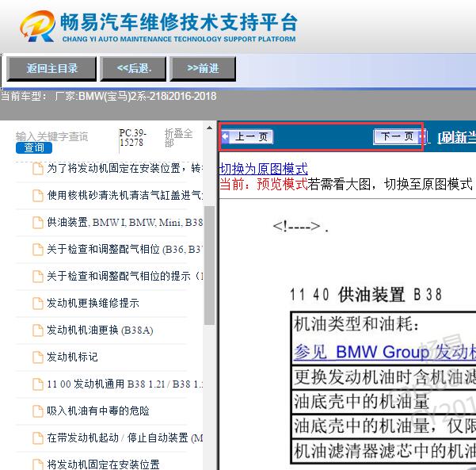Click document icon beside 发动机机油更换 (B38A)
Viewport: 476px width, 470px height.
click(38, 331)
